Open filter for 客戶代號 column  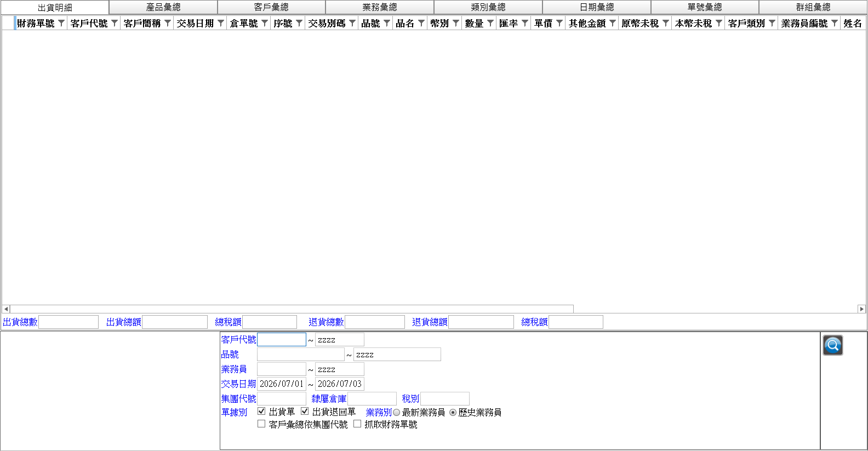115,23
